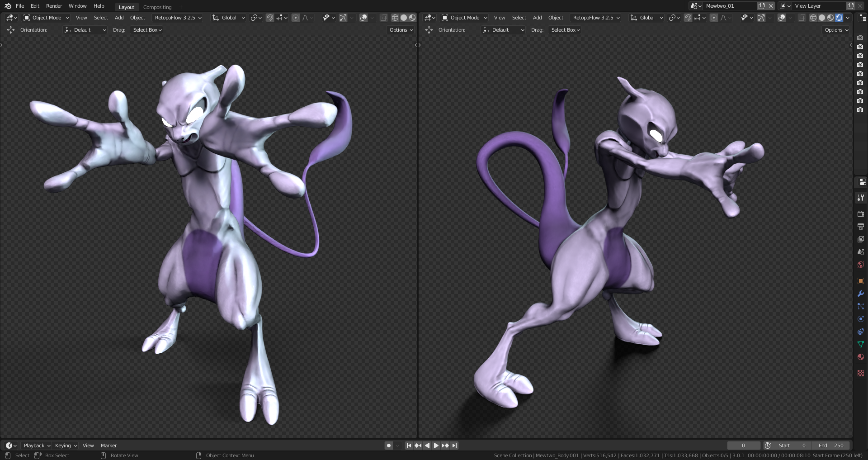Toggle overlays in left viewport
The width and height of the screenshot is (868, 460).
(x=363, y=18)
